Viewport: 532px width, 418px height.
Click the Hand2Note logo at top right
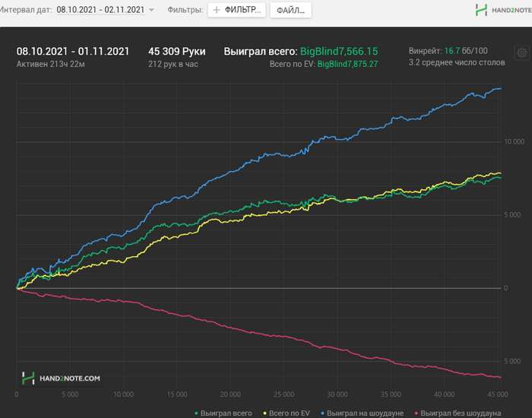tap(503, 10)
